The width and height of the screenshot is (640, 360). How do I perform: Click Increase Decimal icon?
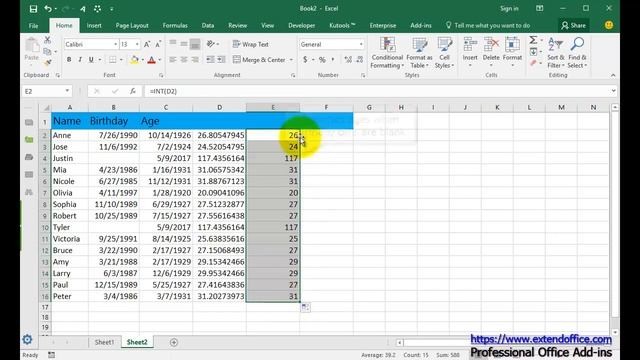click(x=348, y=60)
